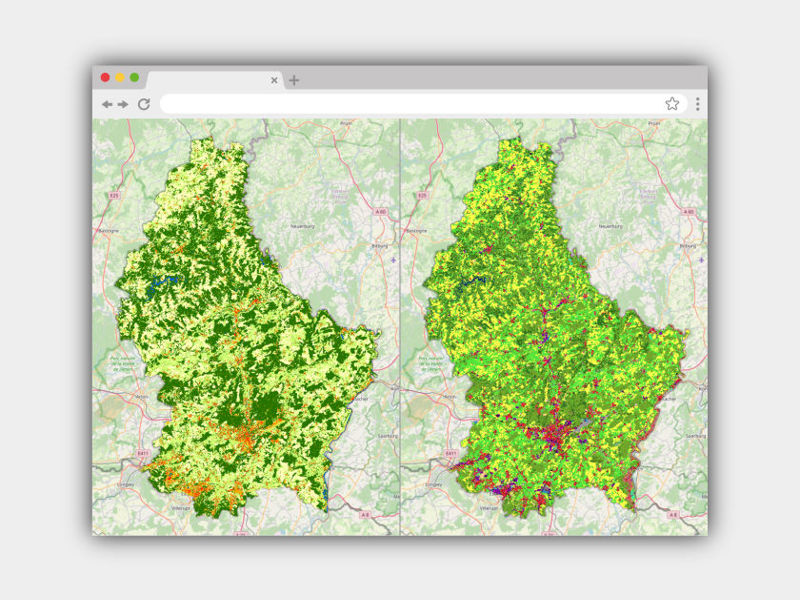This screenshot has height=600, width=800.
Task: Click the A 8 road shield on the right map
Action: [x=673, y=515]
